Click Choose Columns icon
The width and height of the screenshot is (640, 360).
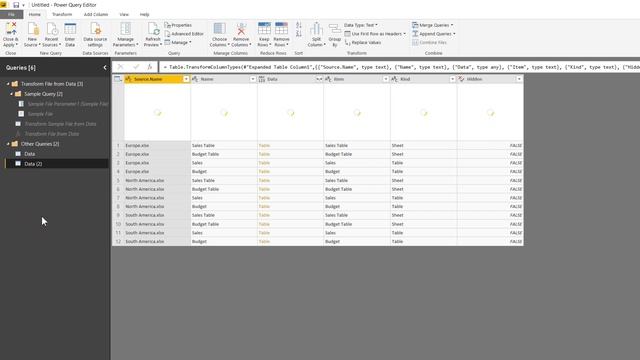point(220,29)
